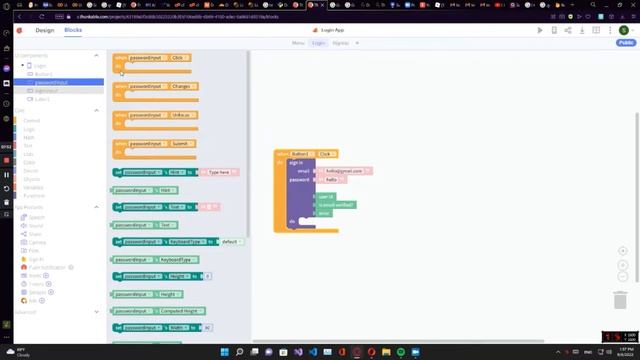Screen dimensions: 640x360
Task: Click the browser reload icon
Action: coord(42,17)
